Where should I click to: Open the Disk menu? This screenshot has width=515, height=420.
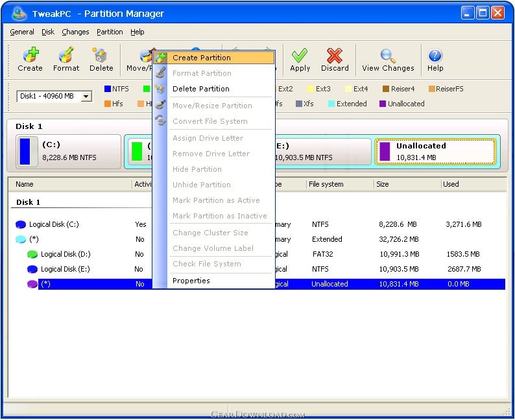click(48, 32)
